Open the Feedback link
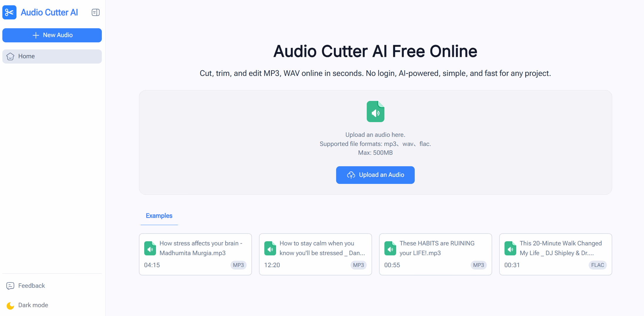The height and width of the screenshot is (316, 644). point(31,286)
